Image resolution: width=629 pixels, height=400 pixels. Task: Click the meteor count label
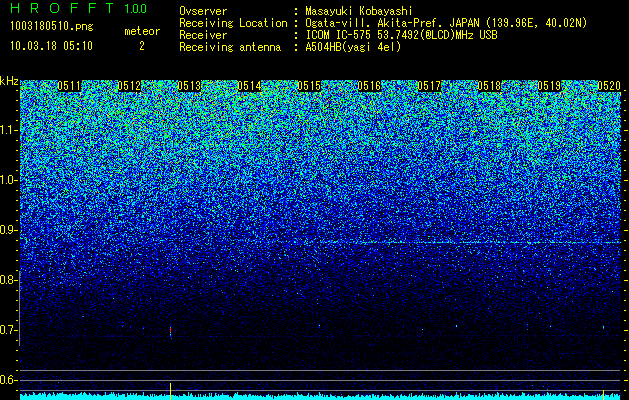coord(142,31)
